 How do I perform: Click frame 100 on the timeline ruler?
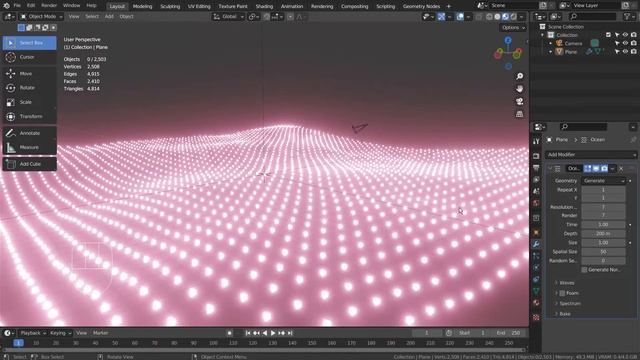213,343
